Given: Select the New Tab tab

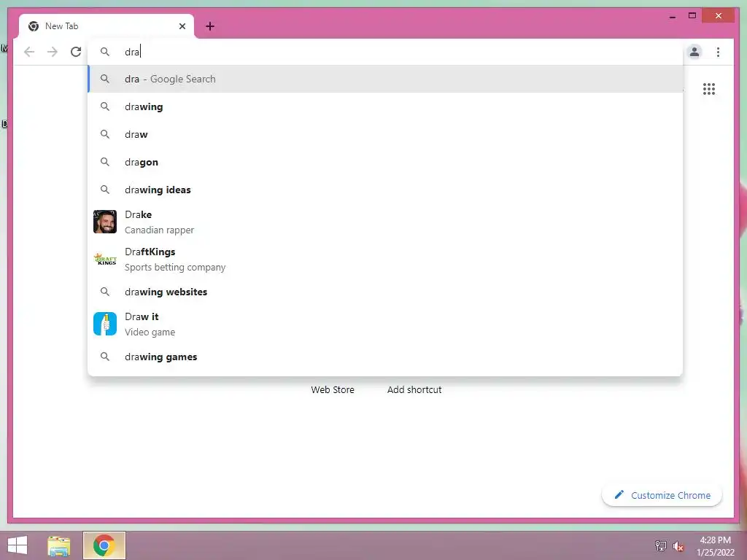Looking at the screenshot, I should [x=107, y=26].
